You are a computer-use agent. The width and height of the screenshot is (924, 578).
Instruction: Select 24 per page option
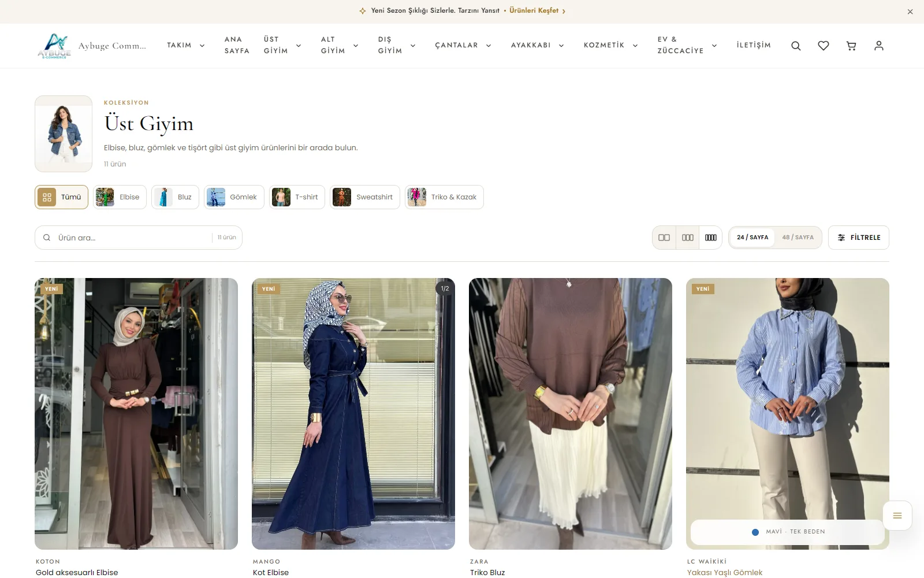[x=752, y=238]
